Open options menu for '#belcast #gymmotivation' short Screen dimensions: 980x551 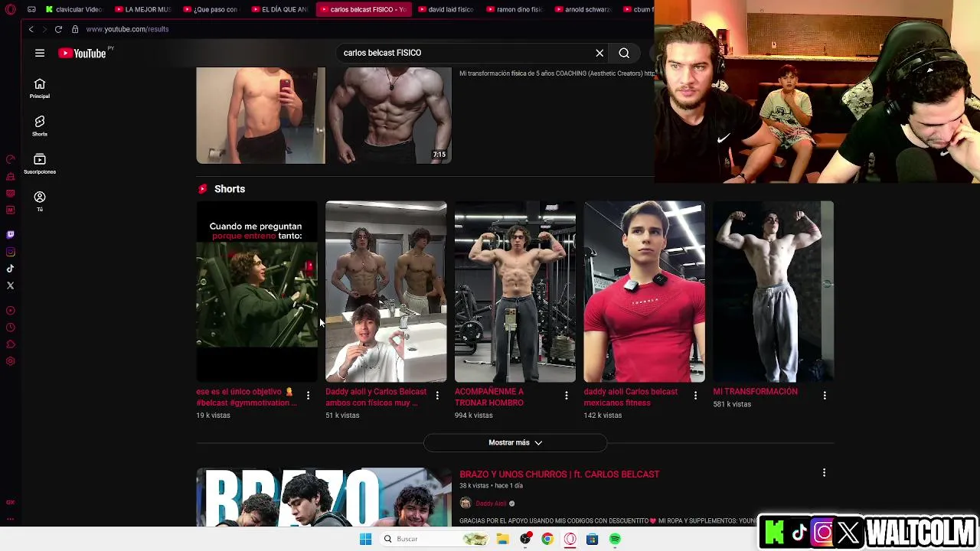(308, 396)
